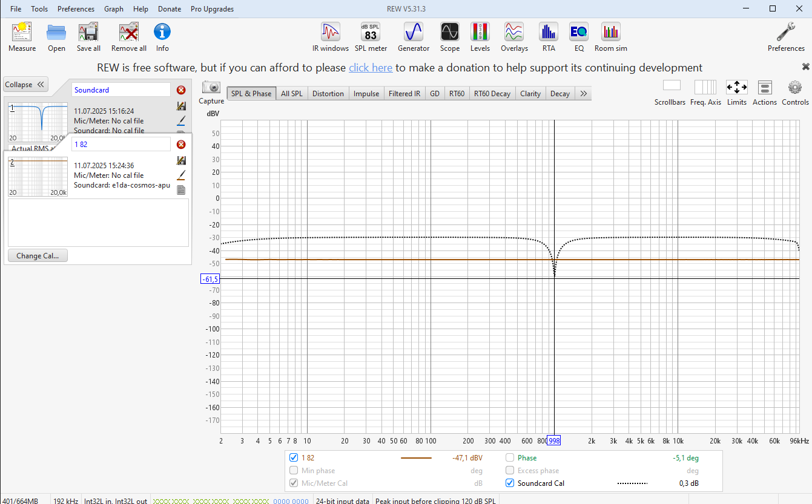Launch the signal Generator

coord(414,37)
